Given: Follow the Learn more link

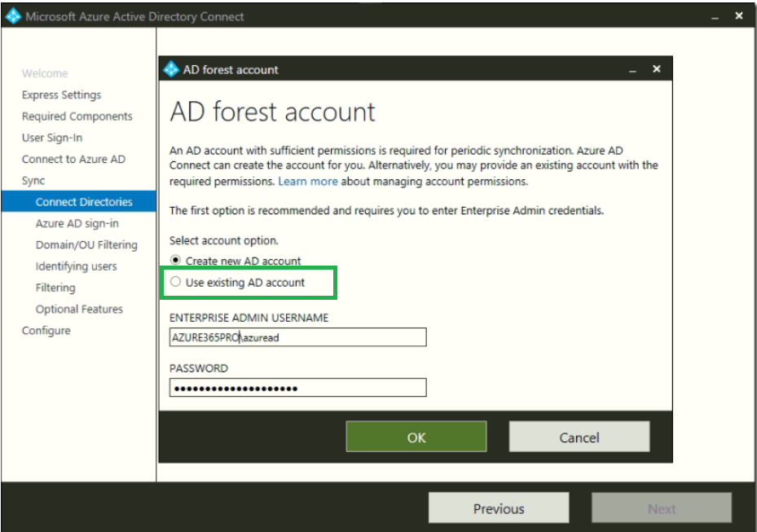Looking at the screenshot, I should [308, 181].
